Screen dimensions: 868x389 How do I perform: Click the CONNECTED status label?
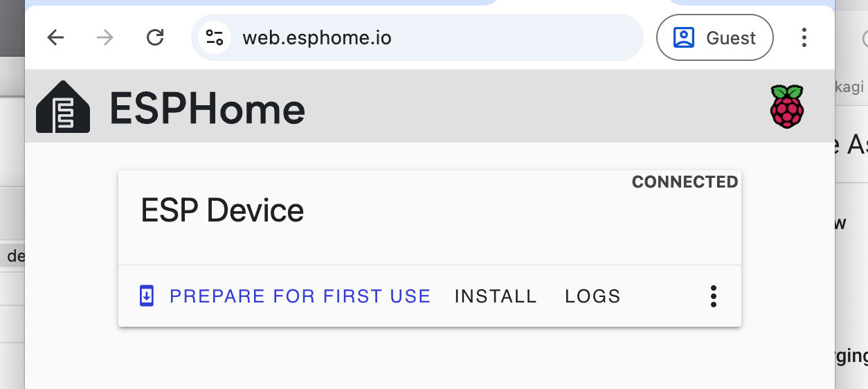(x=685, y=182)
